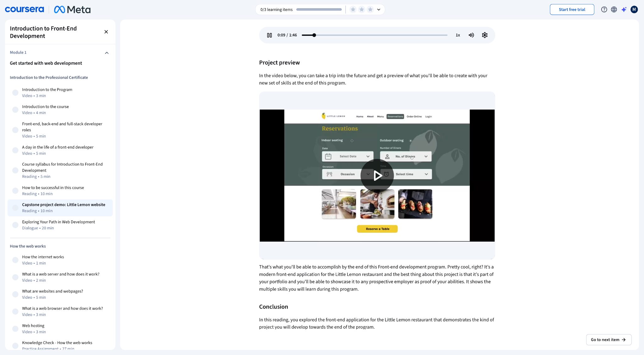The width and height of the screenshot is (644, 355).
Task: Click the Conclusion heading
Action: coord(273,307)
